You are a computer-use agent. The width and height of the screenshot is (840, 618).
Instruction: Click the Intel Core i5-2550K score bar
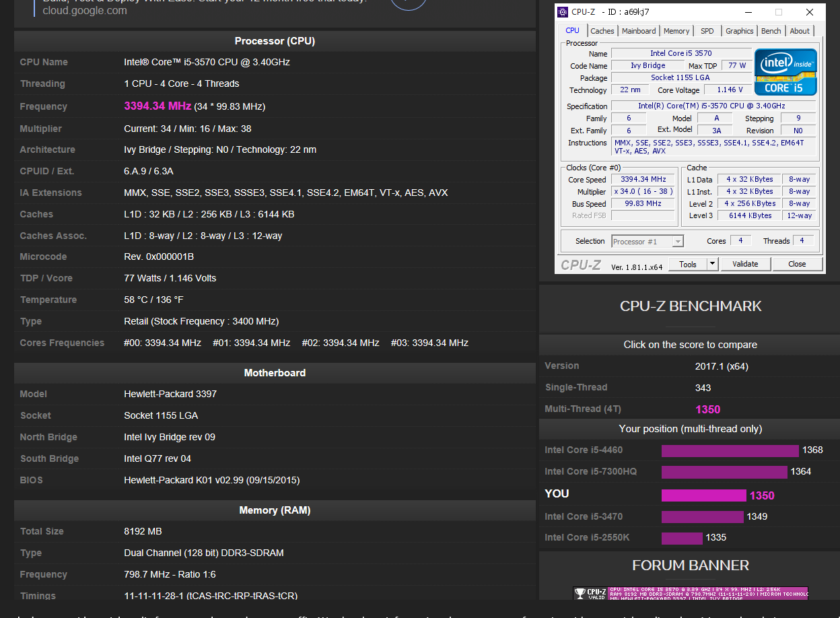pos(682,538)
